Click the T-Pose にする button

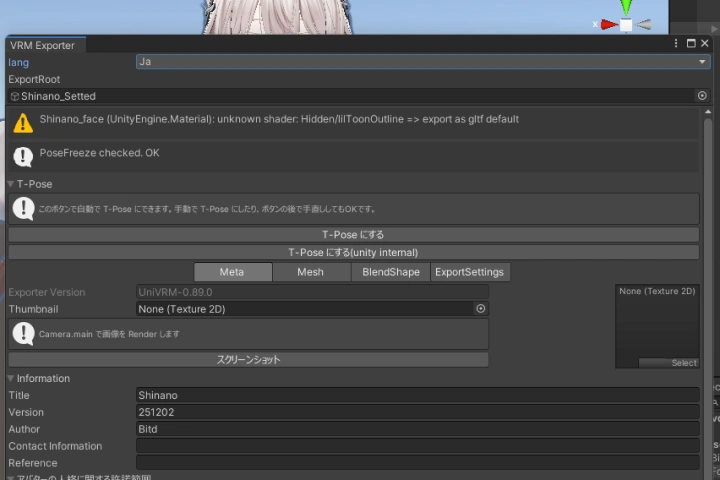tap(354, 235)
